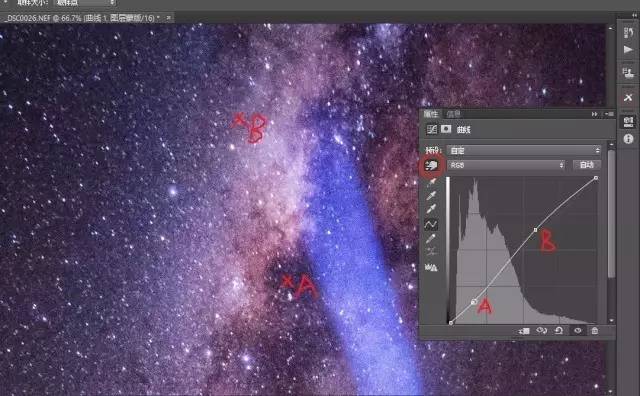Select the edit points curve mode icon
The height and width of the screenshot is (396, 640).
[x=431, y=225]
